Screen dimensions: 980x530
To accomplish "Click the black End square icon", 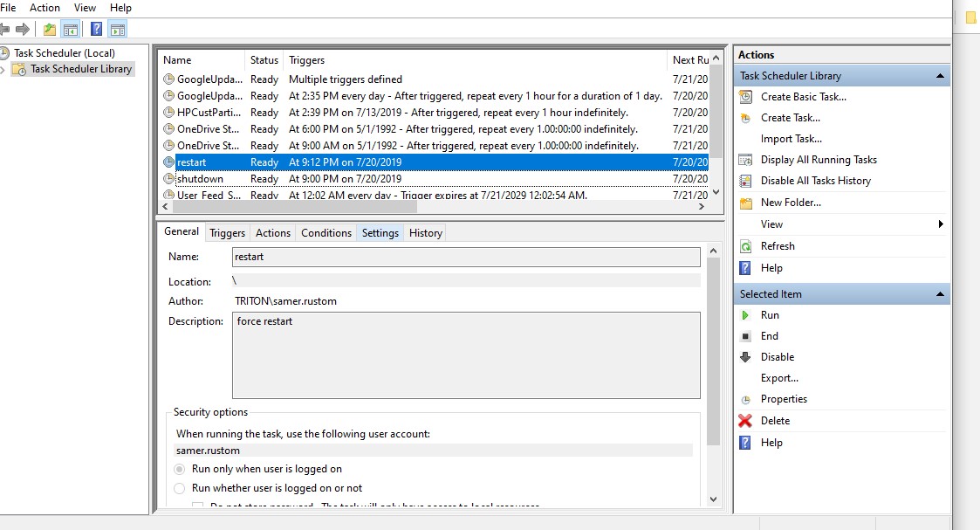I will [x=745, y=336].
